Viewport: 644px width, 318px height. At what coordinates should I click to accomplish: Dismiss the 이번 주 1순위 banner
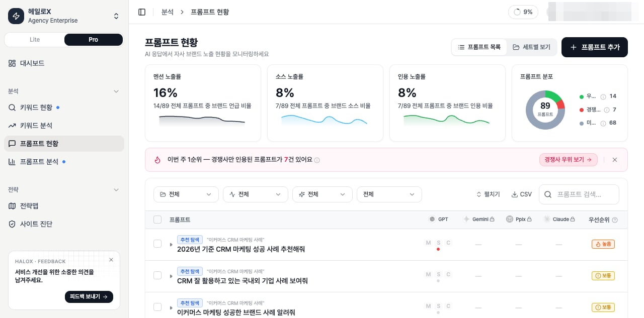(615, 160)
